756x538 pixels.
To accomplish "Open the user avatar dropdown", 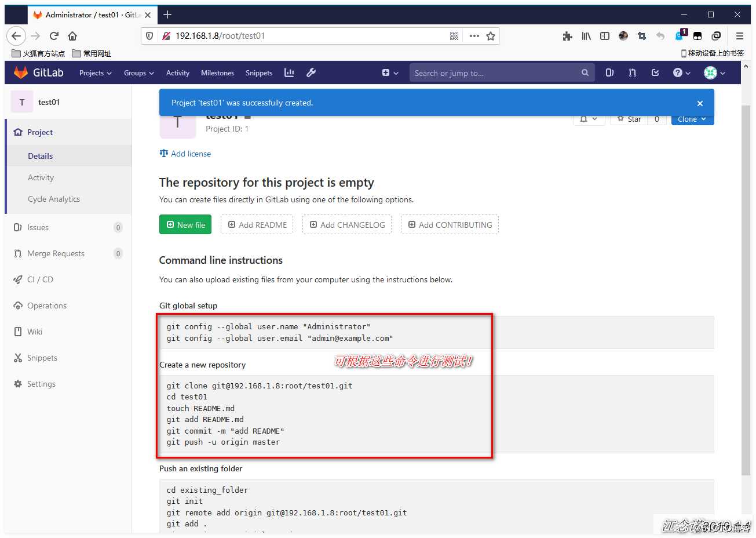I will pyautogui.click(x=714, y=73).
